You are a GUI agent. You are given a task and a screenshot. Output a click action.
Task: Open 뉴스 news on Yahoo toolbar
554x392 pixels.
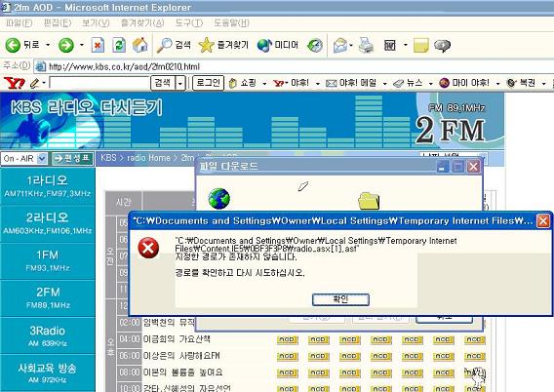(x=408, y=83)
